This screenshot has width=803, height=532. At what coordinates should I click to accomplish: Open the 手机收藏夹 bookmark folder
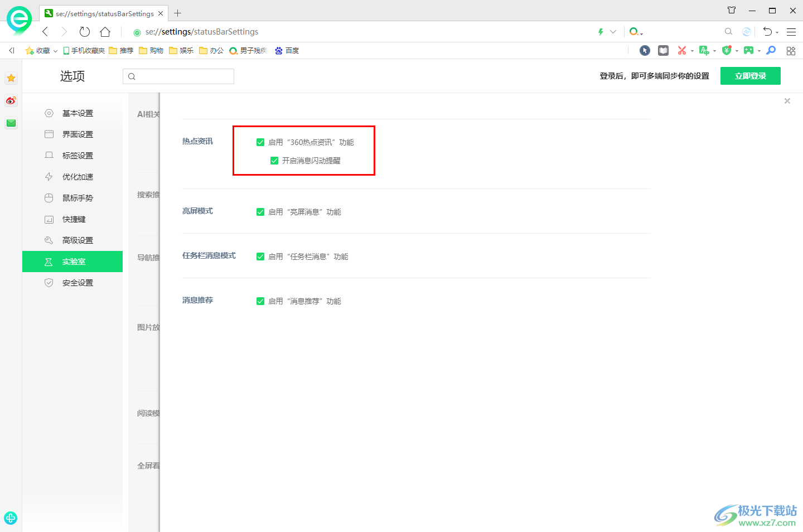84,51
